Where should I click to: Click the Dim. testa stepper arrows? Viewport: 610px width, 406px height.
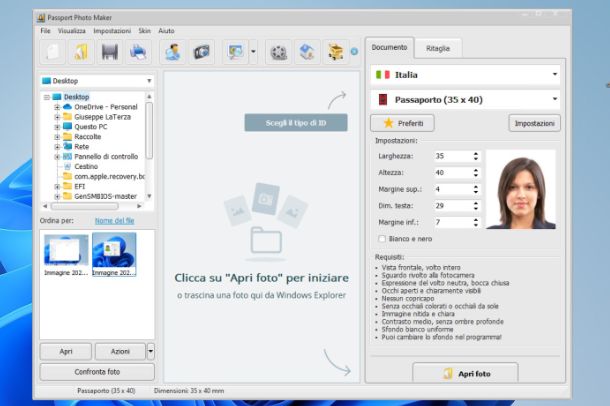coord(476,206)
